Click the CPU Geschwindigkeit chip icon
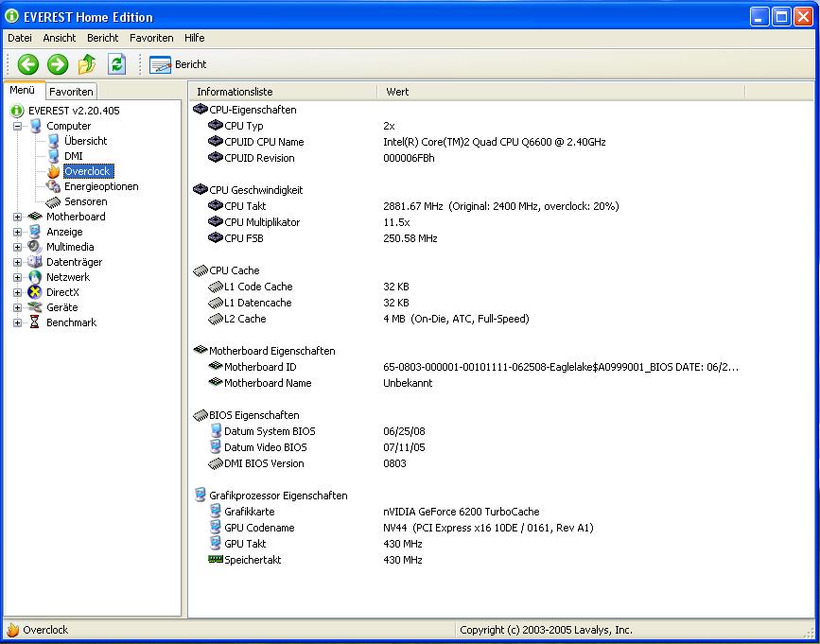 pyautogui.click(x=201, y=190)
